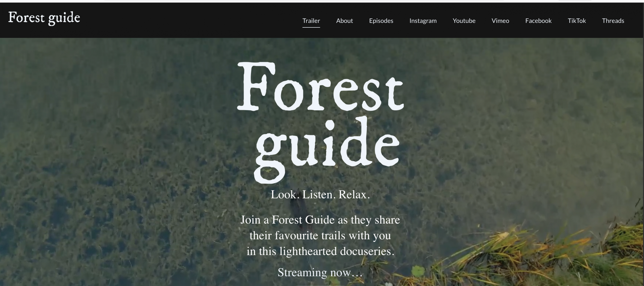This screenshot has width=644, height=286.
Task: Click the 'Join a Forest Guide' text line
Action: pyautogui.click(x=320, y=220)
